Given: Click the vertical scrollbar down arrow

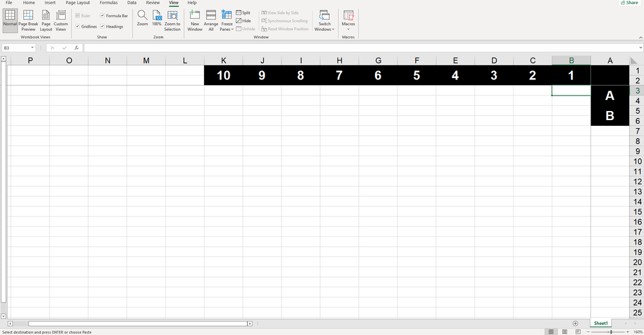Looking at the screenshot, I should click(x=3, y=316).
